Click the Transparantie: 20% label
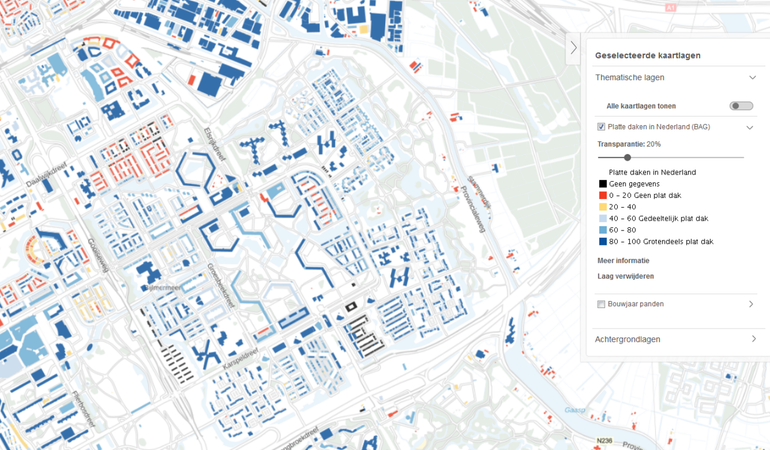770x450 pixels. [629, 144]
